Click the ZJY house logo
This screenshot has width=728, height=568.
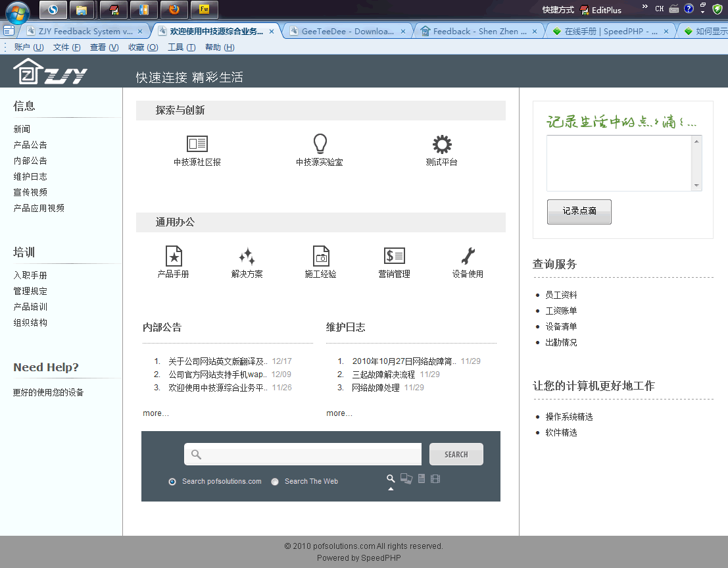(x=50, y=71)
